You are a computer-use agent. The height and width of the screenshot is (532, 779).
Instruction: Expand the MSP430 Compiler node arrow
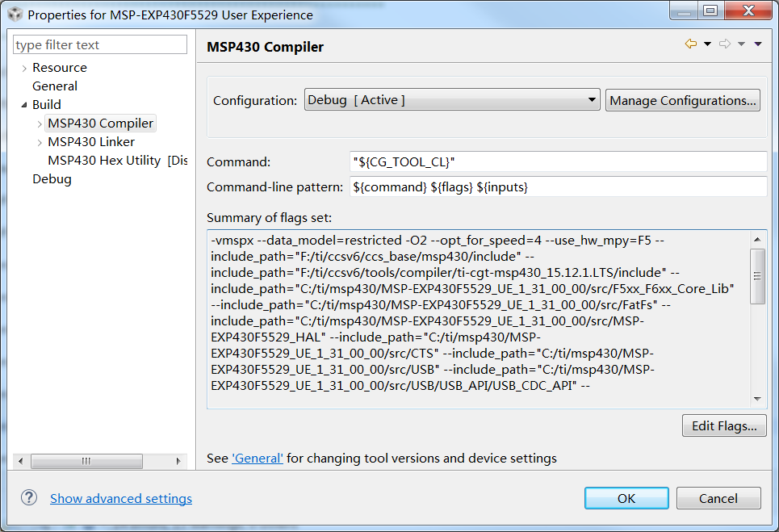click(40, 124)
